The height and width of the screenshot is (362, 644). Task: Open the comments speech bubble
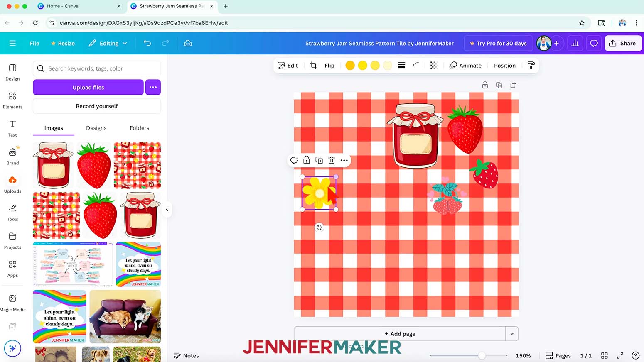(594, 43)
